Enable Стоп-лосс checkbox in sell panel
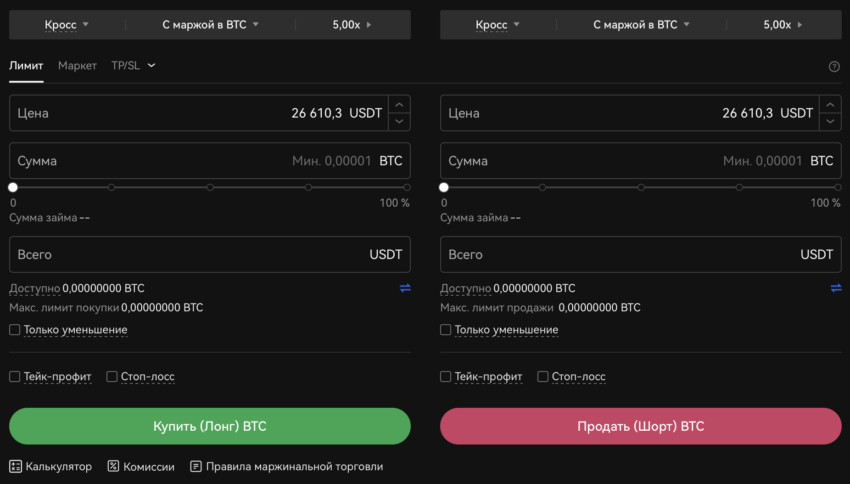The image size is (850, 484). pyautogui.click(x=543, y=376)
